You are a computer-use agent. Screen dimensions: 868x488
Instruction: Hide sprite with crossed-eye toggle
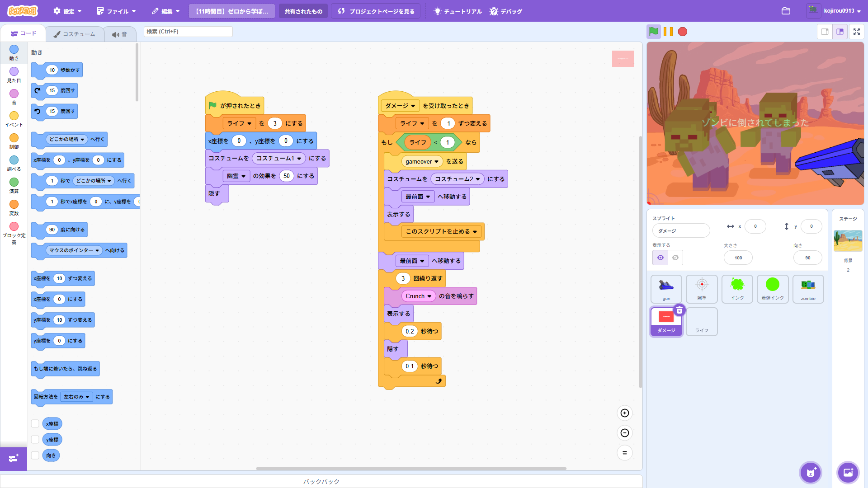tap(675, 258)
